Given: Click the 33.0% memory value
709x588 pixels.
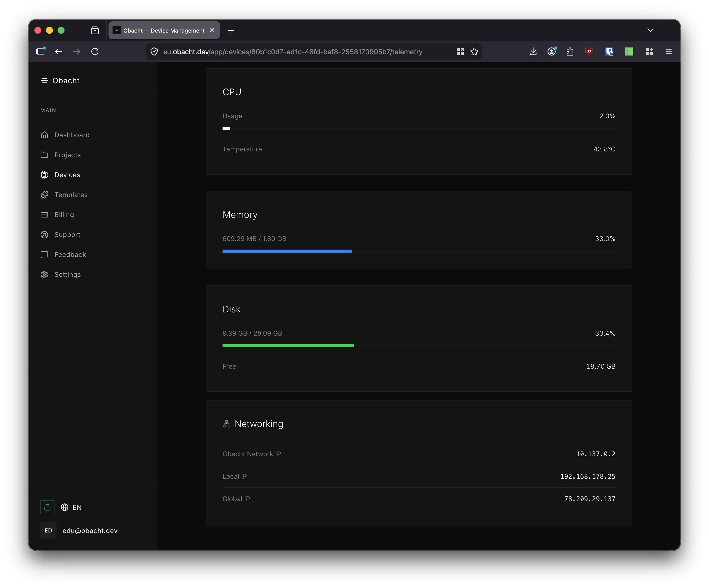Looking at the screenshot, I should coord(605,239).
